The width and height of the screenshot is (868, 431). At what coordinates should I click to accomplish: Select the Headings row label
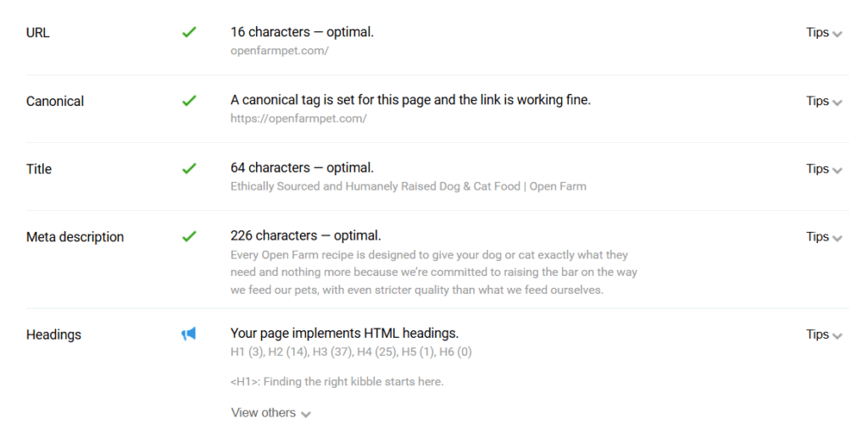53,334
